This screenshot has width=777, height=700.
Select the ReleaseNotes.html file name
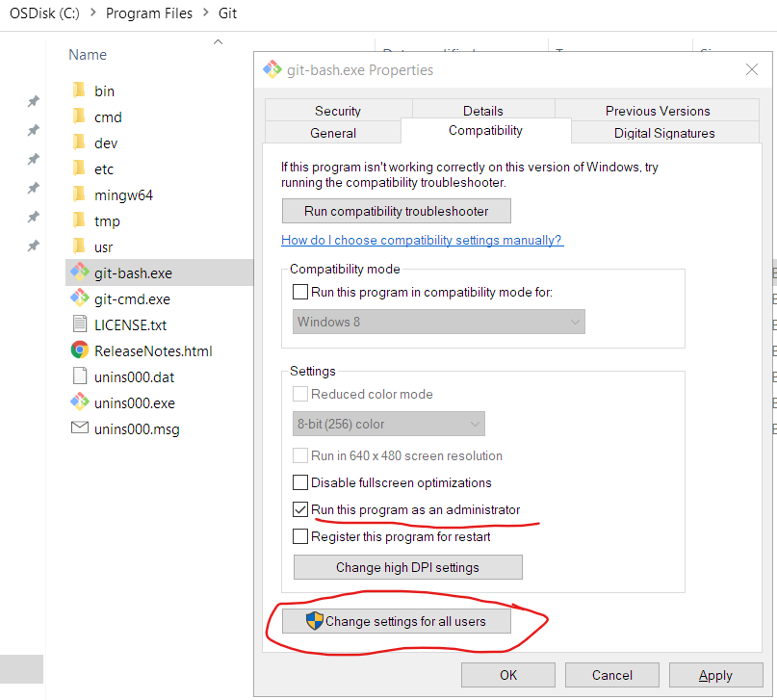click(153, 350)
